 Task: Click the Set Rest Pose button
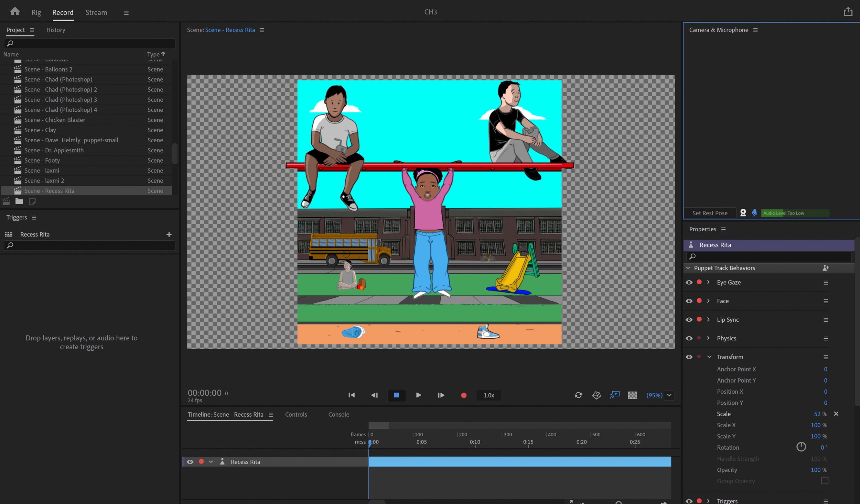[710, 213]
